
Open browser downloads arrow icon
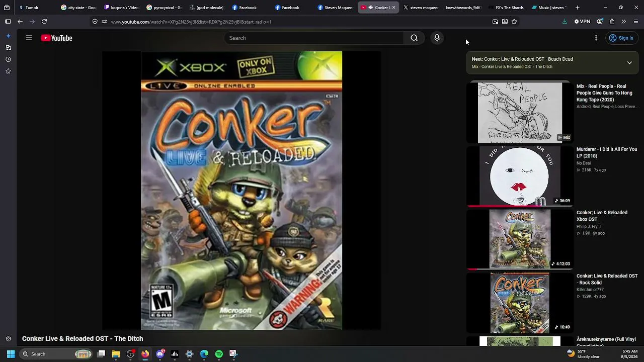[565, 22]
